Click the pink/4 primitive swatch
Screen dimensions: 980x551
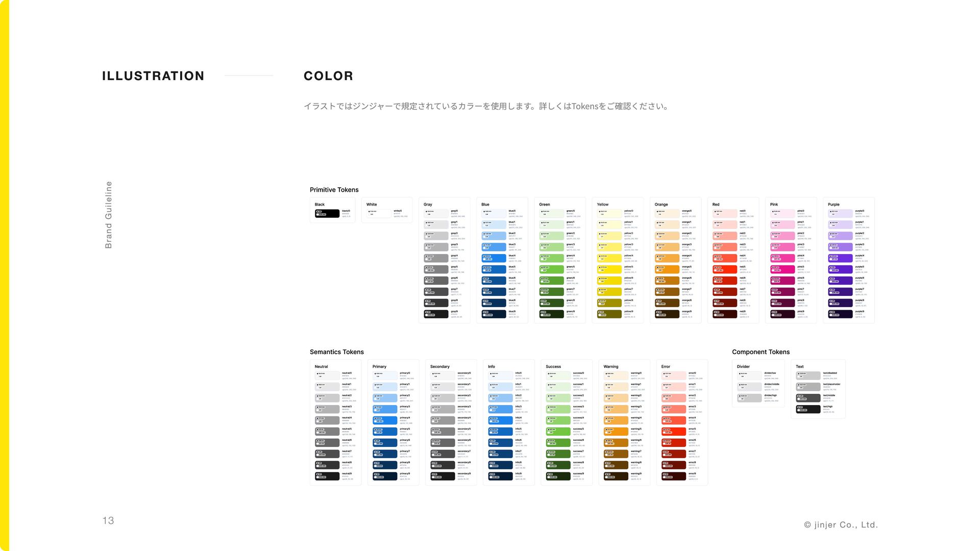[x=782, y=258]
